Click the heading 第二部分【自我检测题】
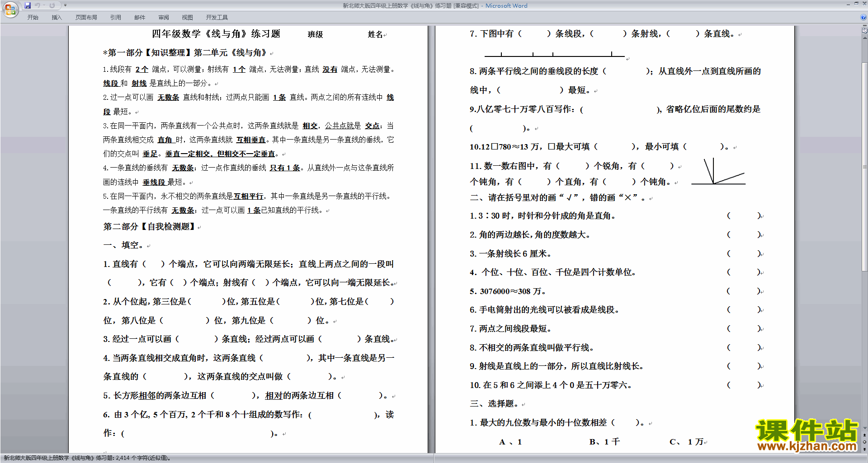This screenshot has height=463, width=868. click(x=150, y=226)
